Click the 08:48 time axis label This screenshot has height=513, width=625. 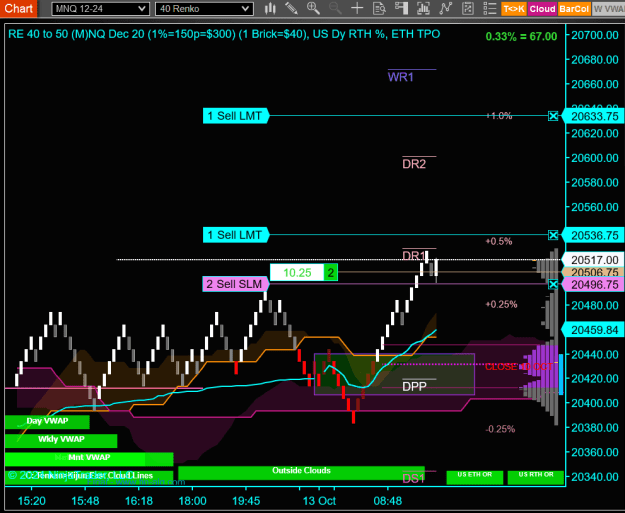tap(387, 501)
